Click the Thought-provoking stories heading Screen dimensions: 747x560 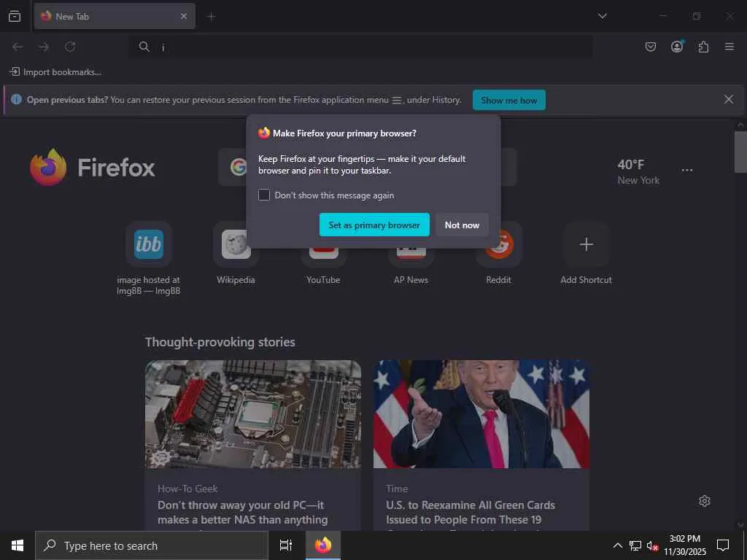click(220, 342)
